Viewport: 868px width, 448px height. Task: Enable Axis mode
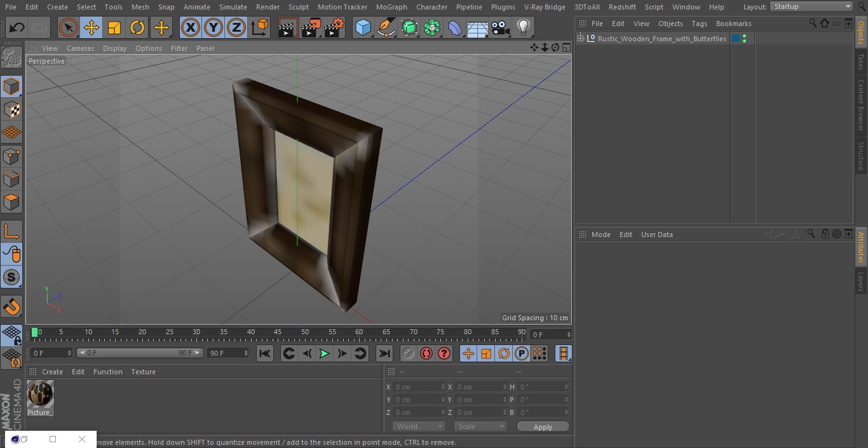tap(11, 231)
